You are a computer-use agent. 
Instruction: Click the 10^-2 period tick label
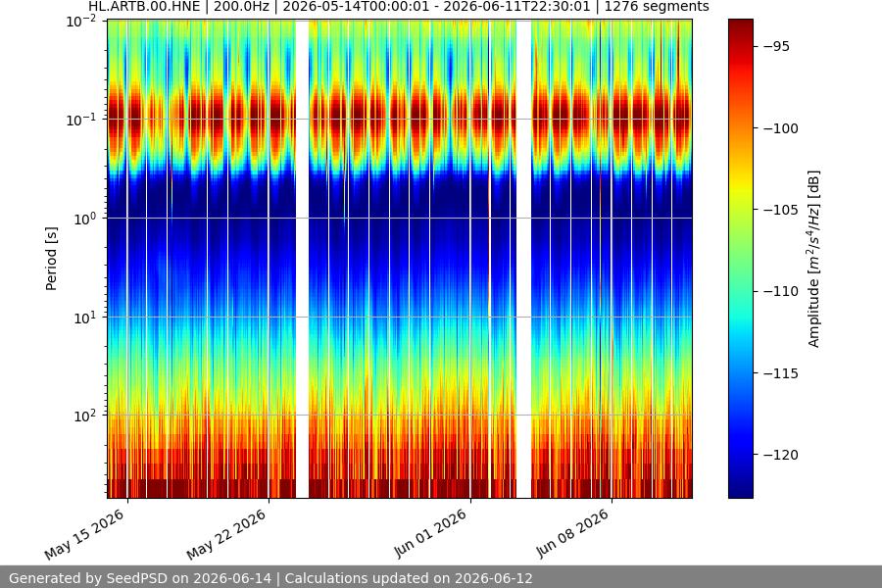pyautogui.click(x=81, y=22)
